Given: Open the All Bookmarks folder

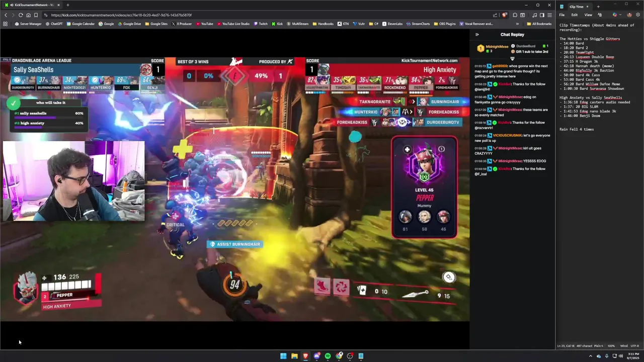Looking at the screenshot, I should pos(539,24).
